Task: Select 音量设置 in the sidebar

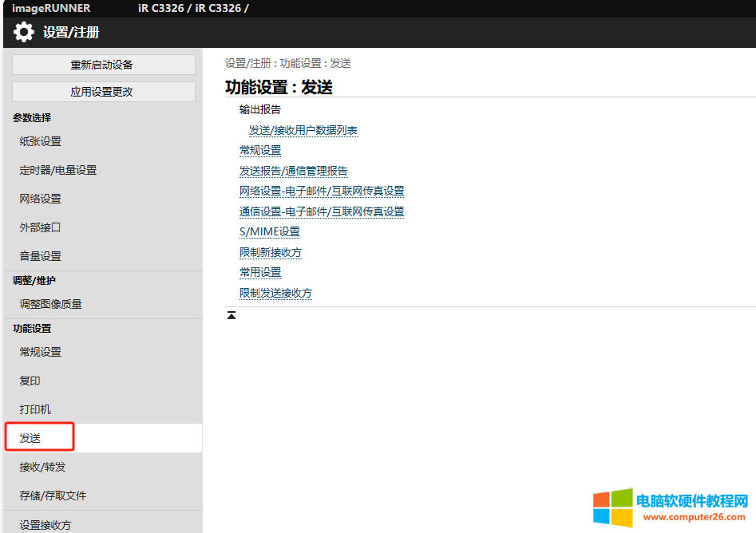Action: coord(41,256)
